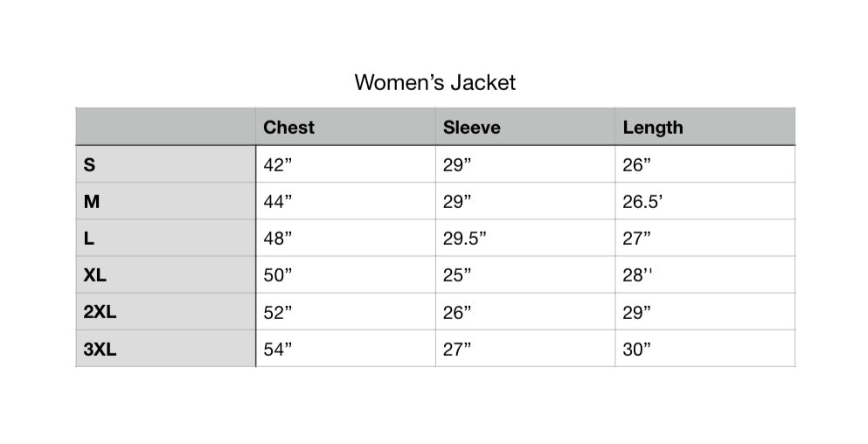This screenshot has height=444, width=868.
Task: Click the 42” chest cell for size S
Action: click(277, 164)
